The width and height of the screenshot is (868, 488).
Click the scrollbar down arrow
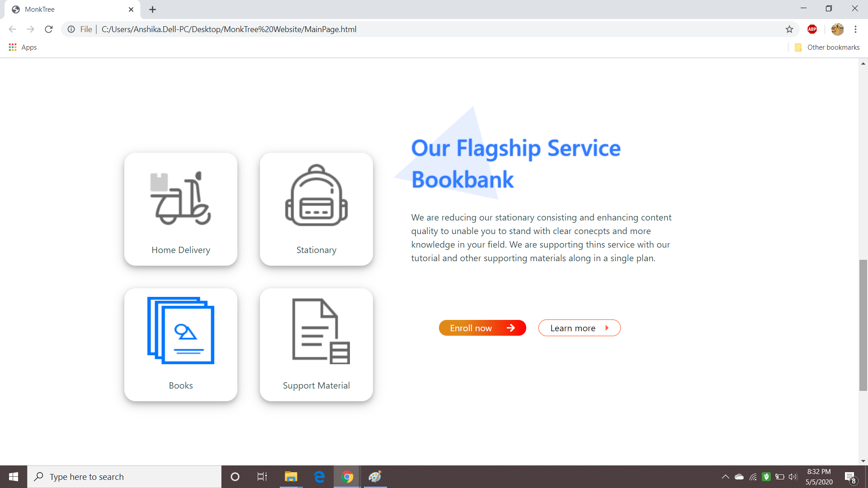click(863, 460)
